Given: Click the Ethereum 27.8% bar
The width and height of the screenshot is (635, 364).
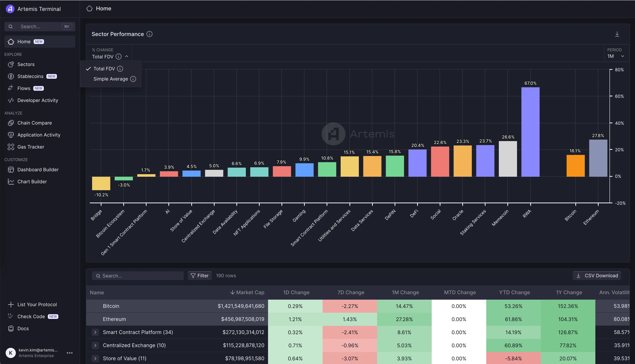Looking at the screenshot, I should [598, 158].
